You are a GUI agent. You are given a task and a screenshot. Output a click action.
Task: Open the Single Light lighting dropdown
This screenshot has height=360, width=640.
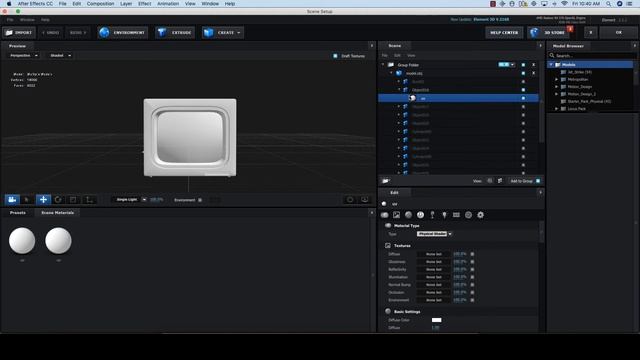(x=130, y=200)
